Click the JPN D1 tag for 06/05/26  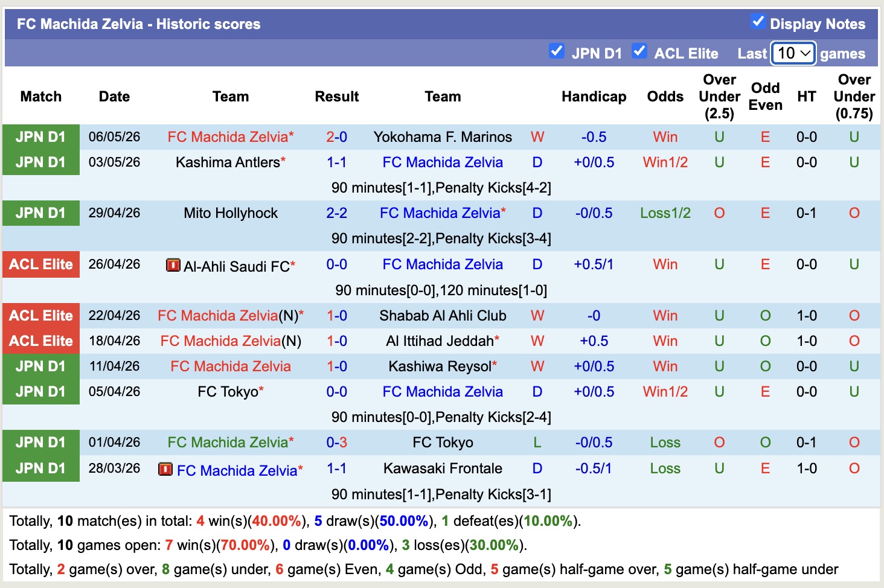coord(41,137)
